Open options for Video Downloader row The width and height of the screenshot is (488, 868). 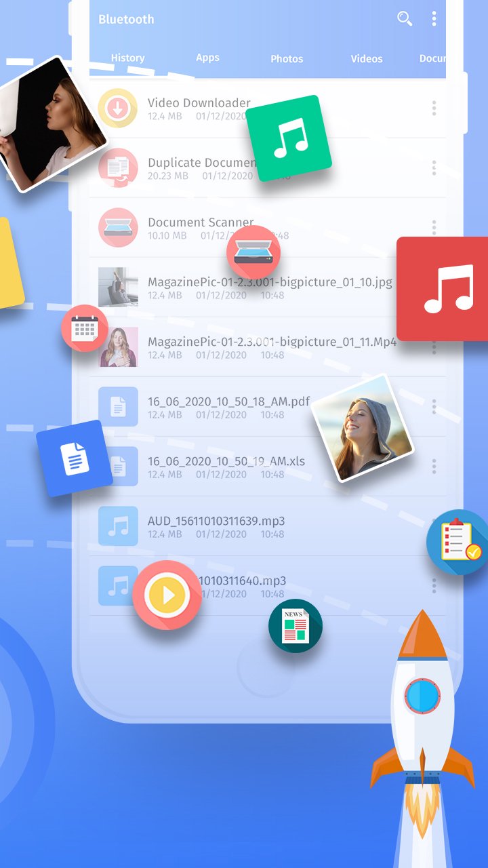tap(434, 108)
